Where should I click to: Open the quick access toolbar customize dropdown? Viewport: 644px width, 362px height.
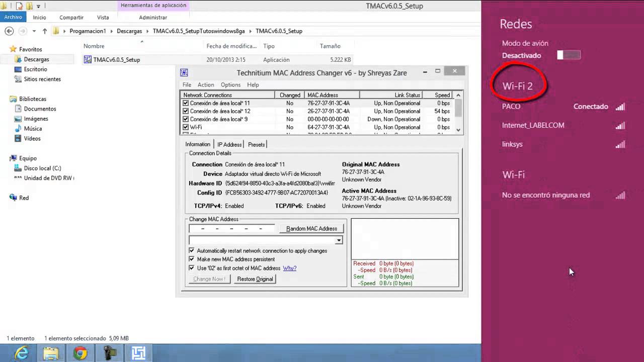pos(39,6)
